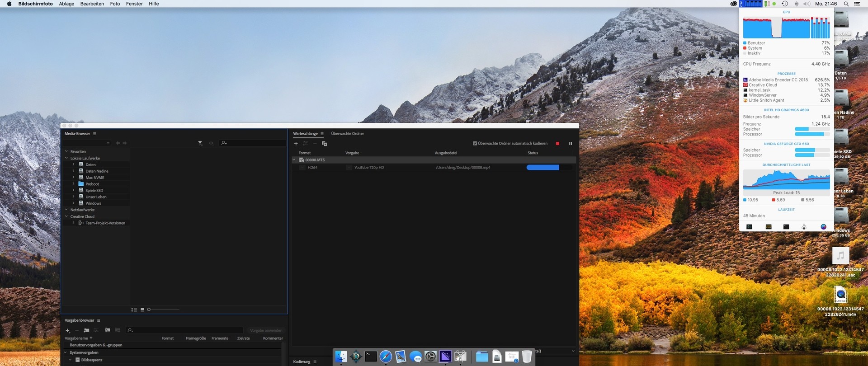Switch to the Überwachte Ordner tab
This screenshot has height=366, width=868.
pos(347,134)
